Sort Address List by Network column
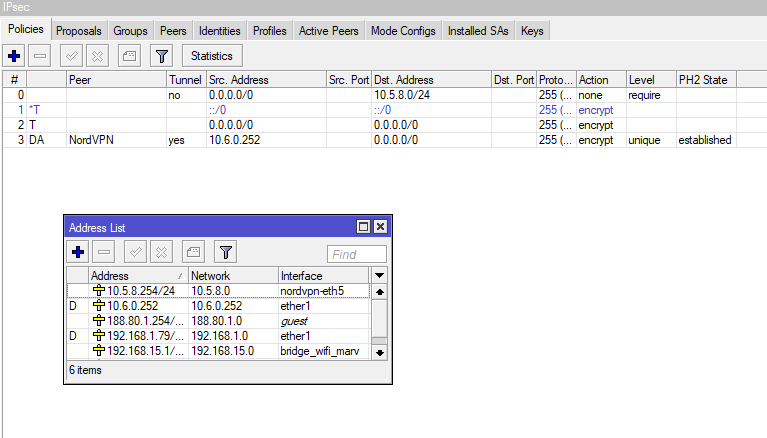This screenshot has height=438, width=767. tap(233, 276)
